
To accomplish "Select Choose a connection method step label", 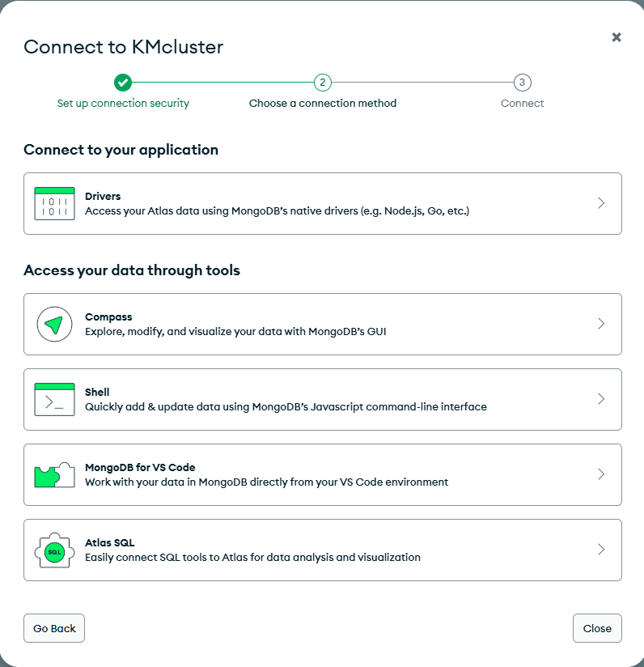I will pyautogui.click(x=323, y=104).
